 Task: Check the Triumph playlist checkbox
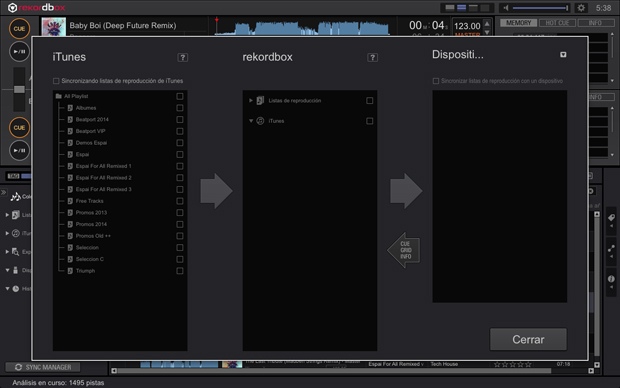pyautogui.click(x=180, y=271)
